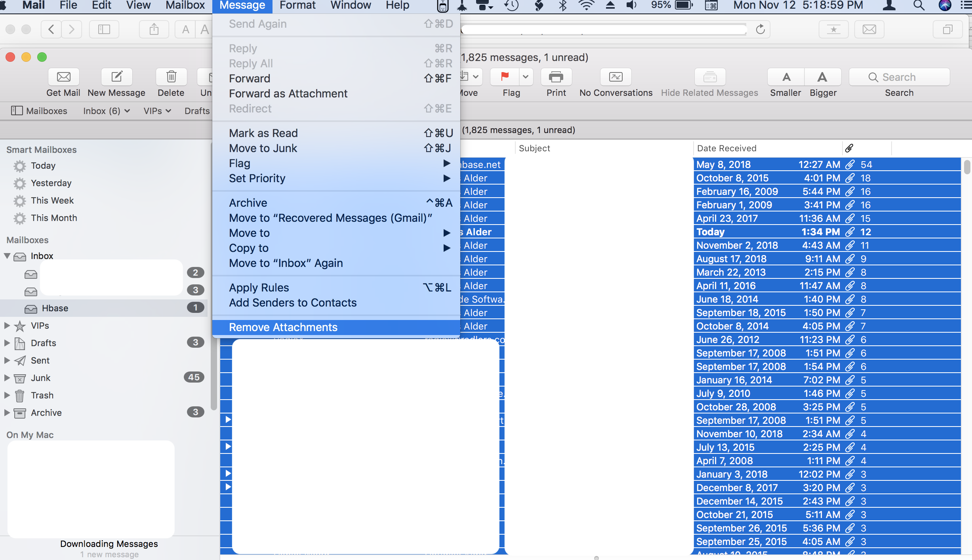Toggle the favorites star in toolbar
972x560 pixels.
click(x=833, y=29)
